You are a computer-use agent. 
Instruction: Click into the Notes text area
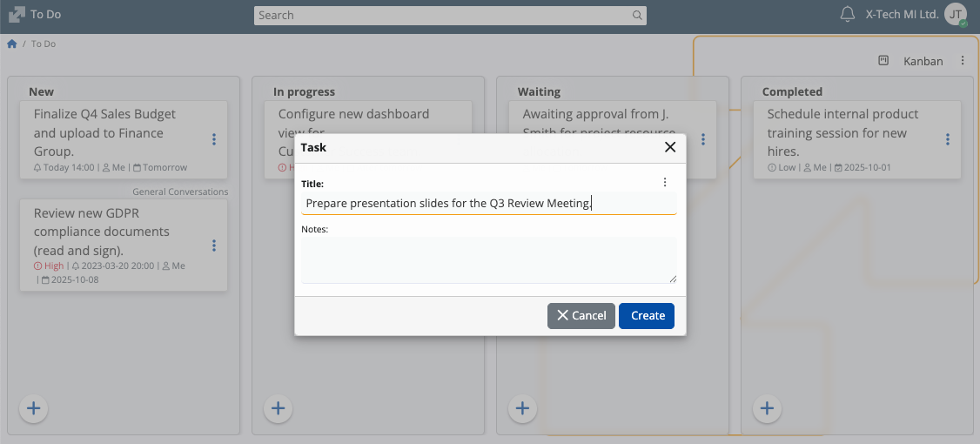(488, 259)
